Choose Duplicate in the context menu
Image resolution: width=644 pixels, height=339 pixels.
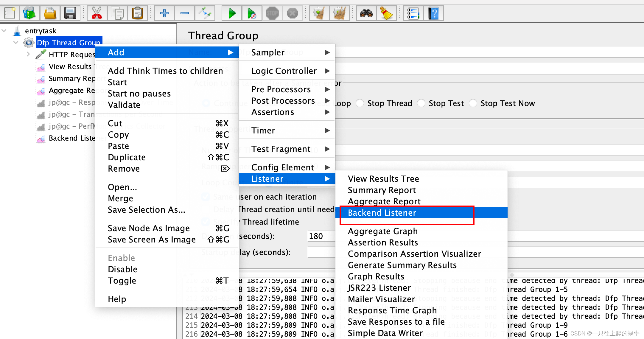click(167, 157)
